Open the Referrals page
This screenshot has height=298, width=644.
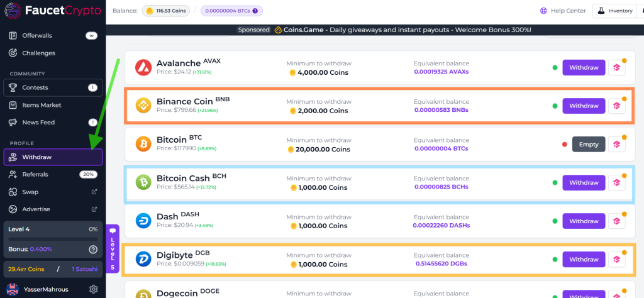tap(53, 174)
